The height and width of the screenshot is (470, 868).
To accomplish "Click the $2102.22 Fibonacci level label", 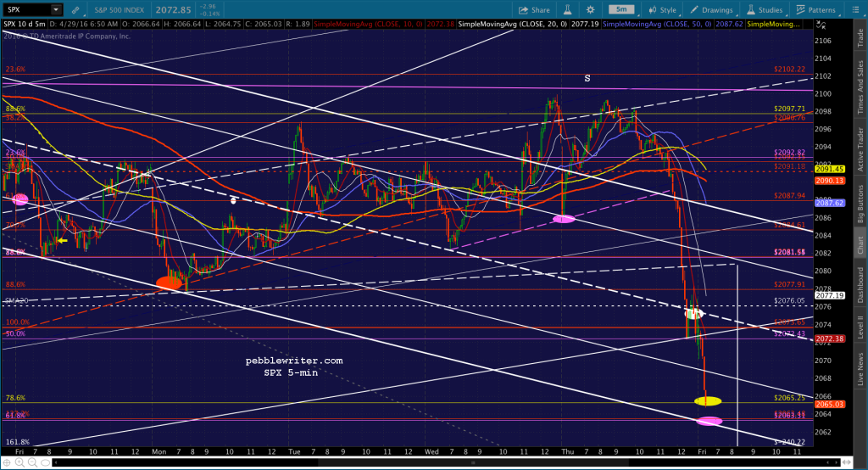I will tap(790, 70).
